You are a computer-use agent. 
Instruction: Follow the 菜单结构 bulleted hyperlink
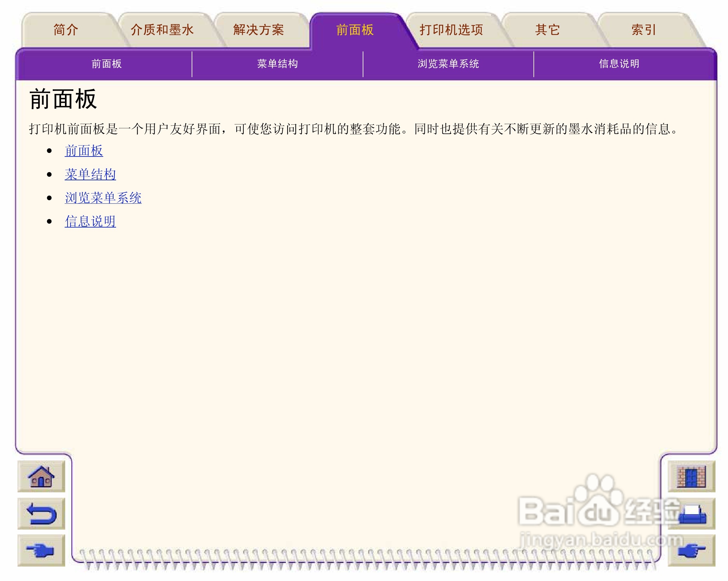90,174
